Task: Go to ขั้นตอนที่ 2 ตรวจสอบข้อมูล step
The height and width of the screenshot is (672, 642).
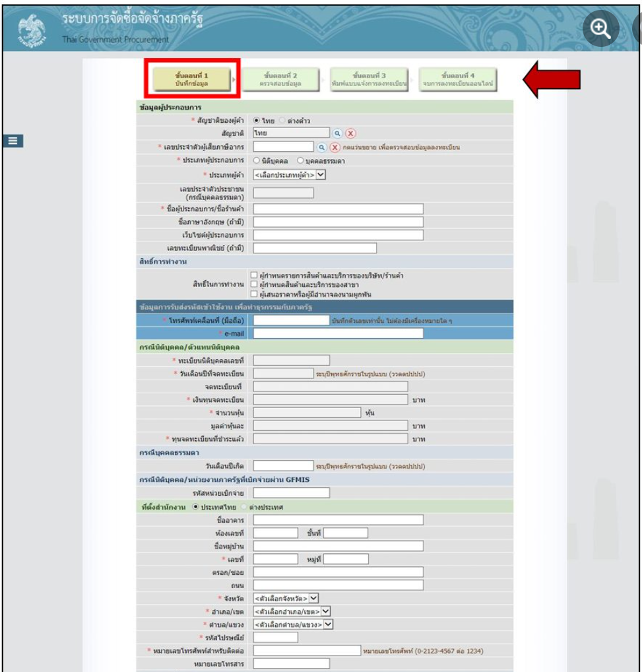Action: click(280, 79)
